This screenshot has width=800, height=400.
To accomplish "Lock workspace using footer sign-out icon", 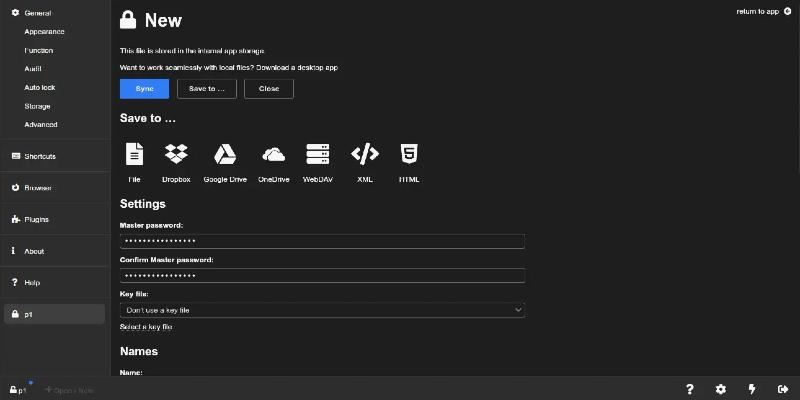I will click(x=782, y=389).
